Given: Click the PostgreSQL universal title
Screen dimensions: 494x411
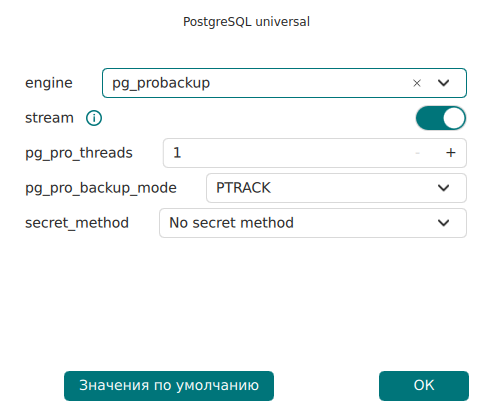Looking at the screenshot, I should coord(246,22).
